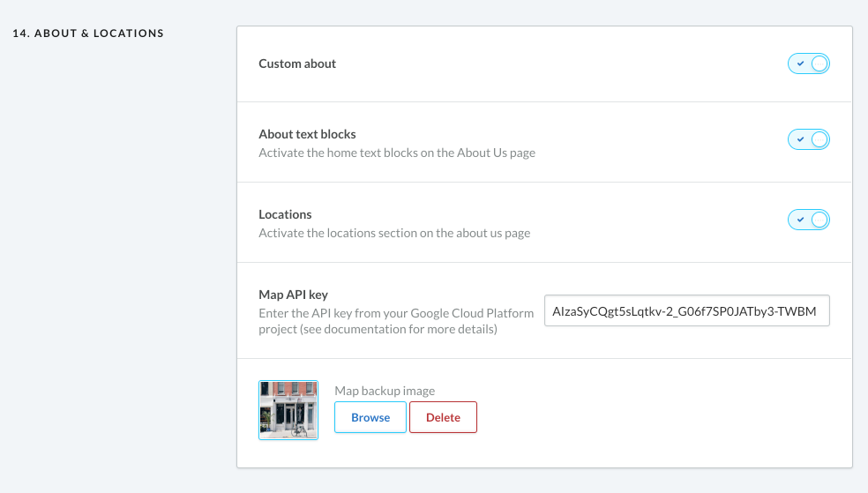Click the About Us page description text
868x493 pixels.
(397, 153)
